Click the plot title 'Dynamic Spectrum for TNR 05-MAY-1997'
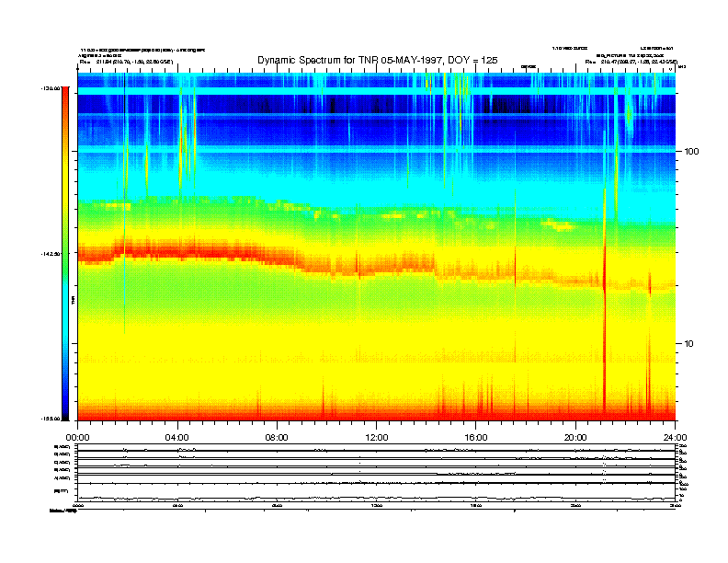This screenshot has height=563, width=728. (378, 60)
